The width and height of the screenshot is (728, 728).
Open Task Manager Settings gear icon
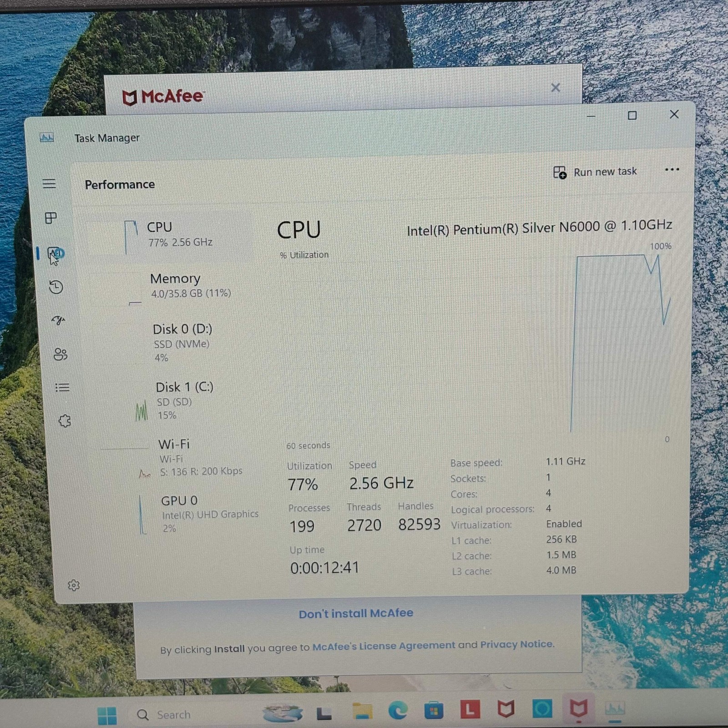coord(74,585)
